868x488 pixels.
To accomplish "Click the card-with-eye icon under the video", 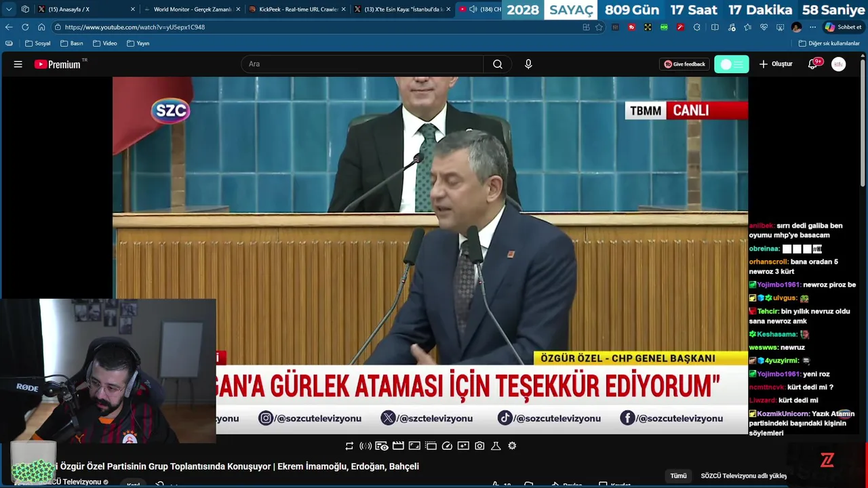I will point(382,445).
